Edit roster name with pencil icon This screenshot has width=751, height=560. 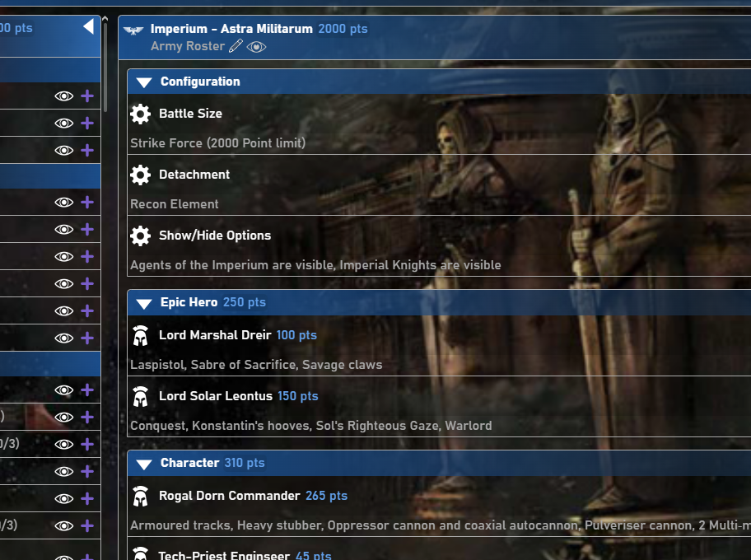click(x=236, y=46)
